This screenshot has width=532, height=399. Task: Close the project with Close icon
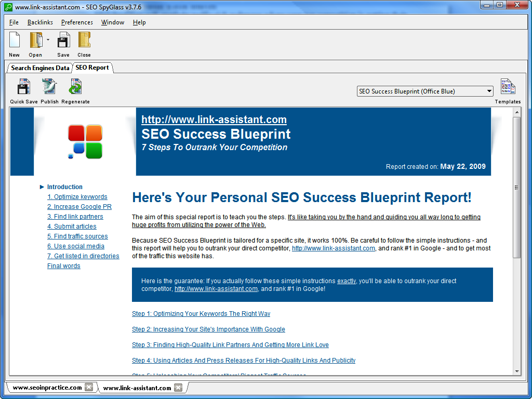coord(84,40)
